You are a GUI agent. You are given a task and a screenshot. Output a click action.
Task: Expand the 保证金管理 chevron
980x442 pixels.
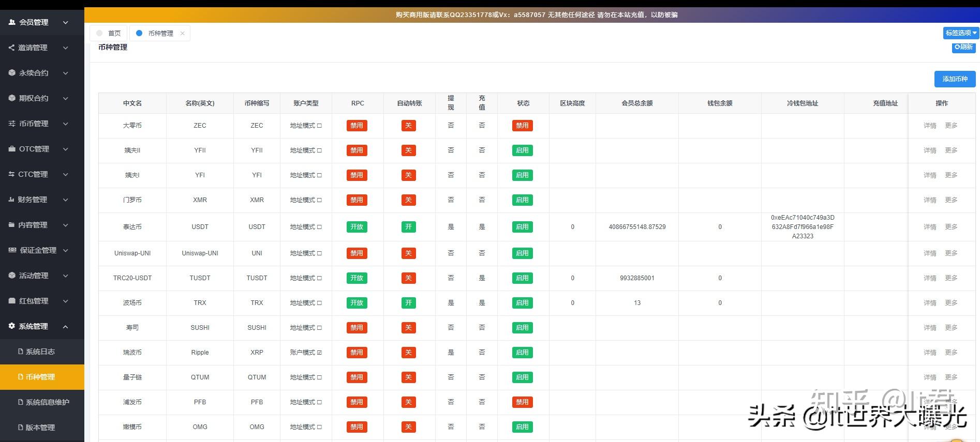tap(66, 250)
